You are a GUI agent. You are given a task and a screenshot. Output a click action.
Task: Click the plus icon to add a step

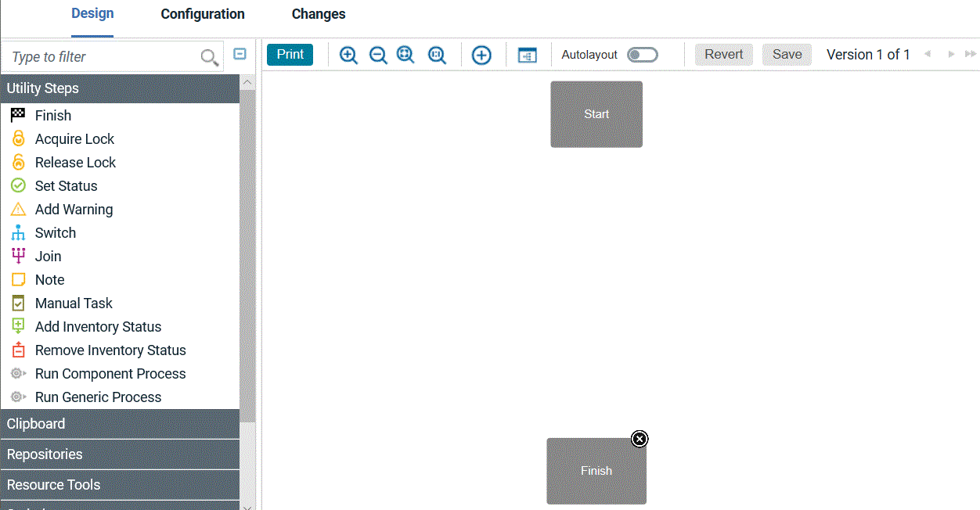pos(481,55)
